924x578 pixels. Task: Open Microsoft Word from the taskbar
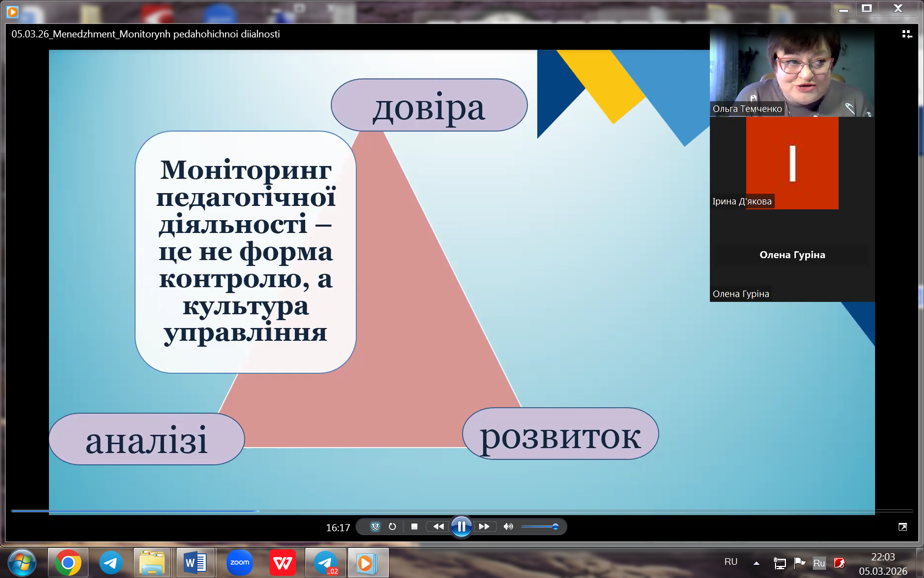coord(195,563)
